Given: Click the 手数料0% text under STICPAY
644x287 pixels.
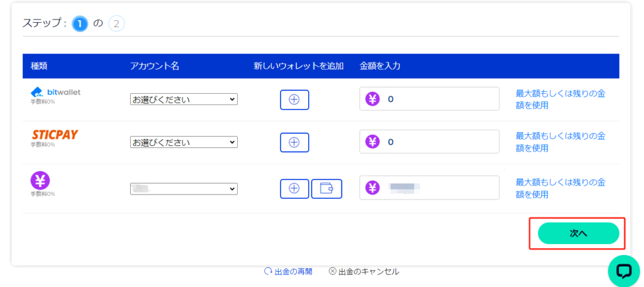Looking at the screenshot, I should point(43,145).
